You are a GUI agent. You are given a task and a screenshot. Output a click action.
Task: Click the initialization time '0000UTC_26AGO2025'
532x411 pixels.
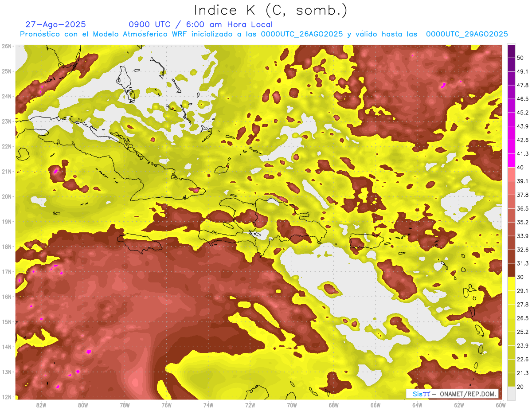301,34
